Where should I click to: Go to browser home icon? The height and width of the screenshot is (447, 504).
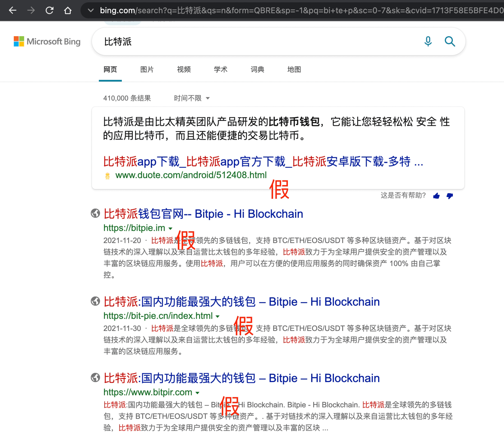pos(68,11)
